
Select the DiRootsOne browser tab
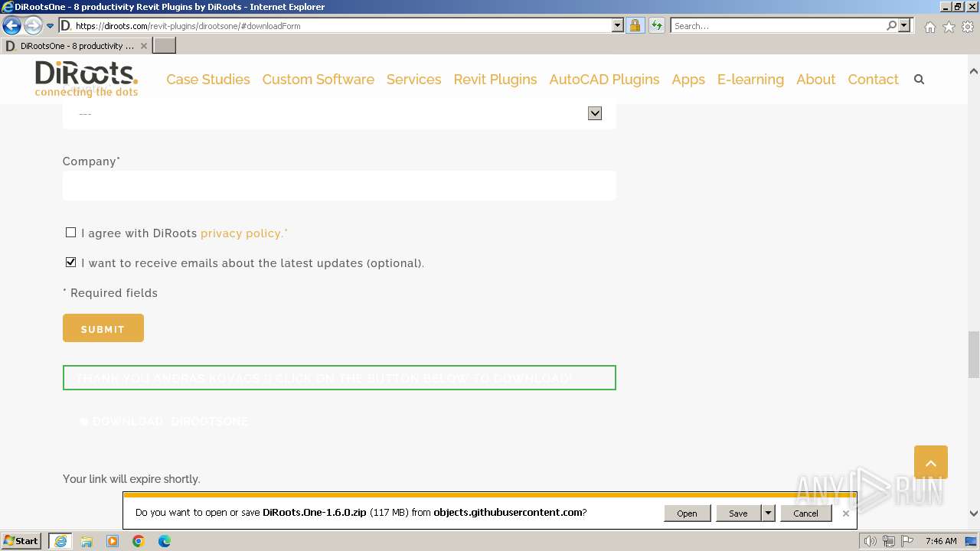75,46
